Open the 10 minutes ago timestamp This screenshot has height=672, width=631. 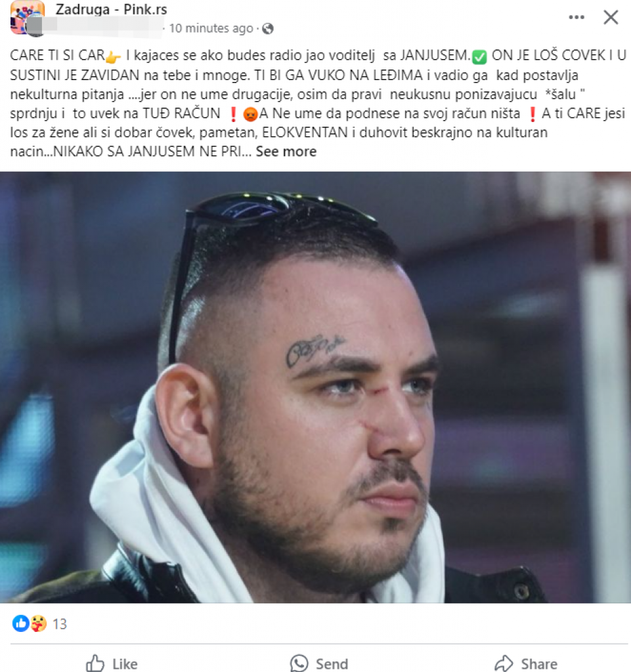point(211,28)
